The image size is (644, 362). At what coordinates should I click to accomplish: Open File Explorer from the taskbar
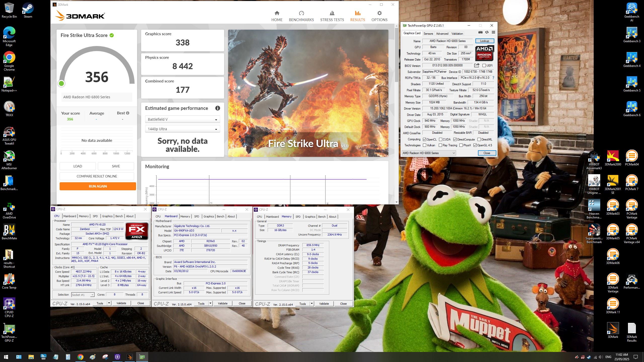31,357
